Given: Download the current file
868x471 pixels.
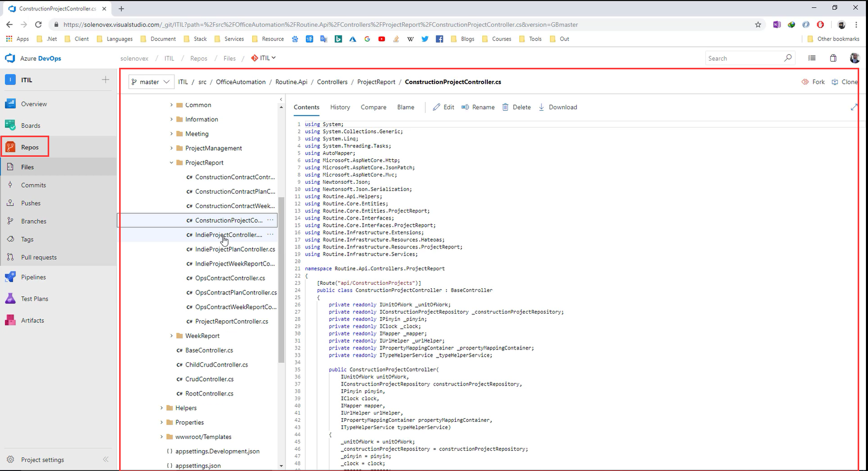Looking at the screenshot, I should [558, 107].
